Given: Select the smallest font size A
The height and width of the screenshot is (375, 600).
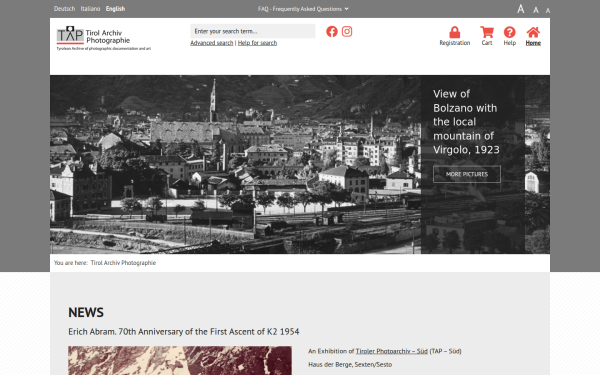Looking at the screenshot, I should pos(548,11).
